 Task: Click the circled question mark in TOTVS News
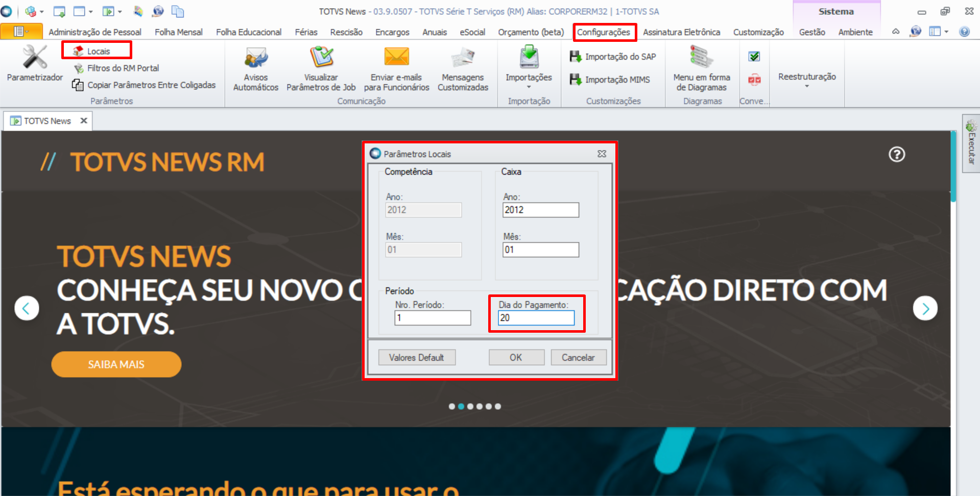pos(897,154)
